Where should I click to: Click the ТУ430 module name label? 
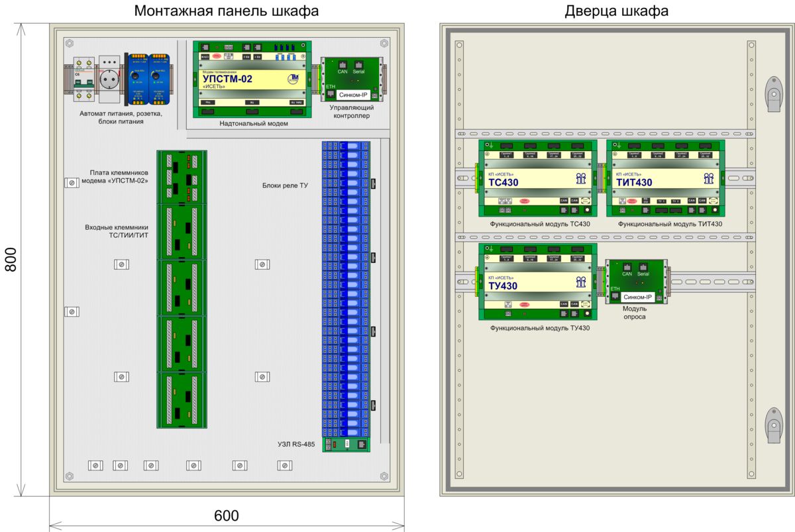click(x=503, y=286)
